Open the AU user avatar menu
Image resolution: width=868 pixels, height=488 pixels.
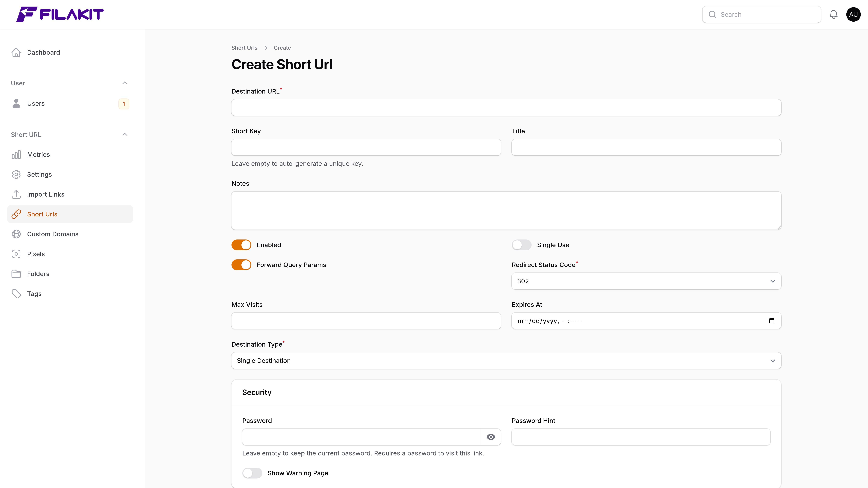853,14
